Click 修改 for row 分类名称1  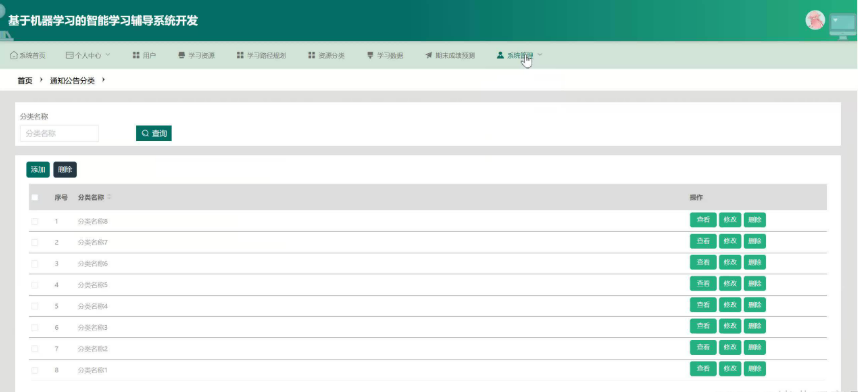pos(730,369)
